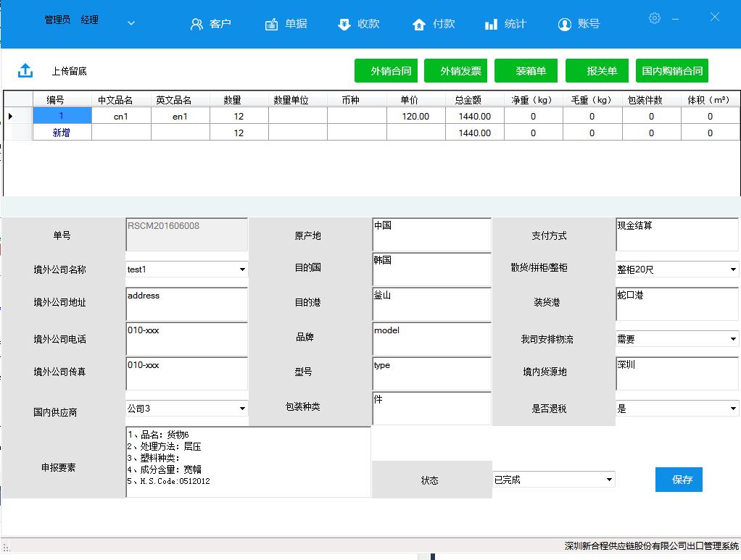Click the 120.00 unit price cell
Viewport: 741px width, 560px height.
(x=416, y=116)
